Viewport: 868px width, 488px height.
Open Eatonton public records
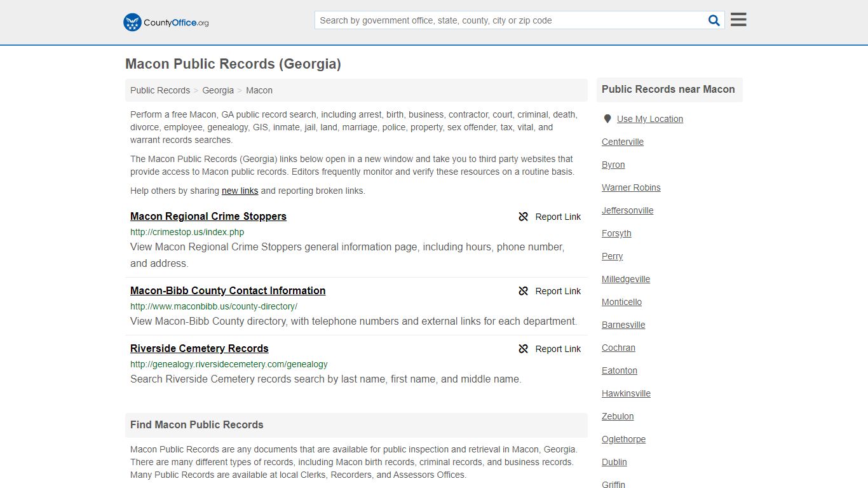[x=620, y=370]
